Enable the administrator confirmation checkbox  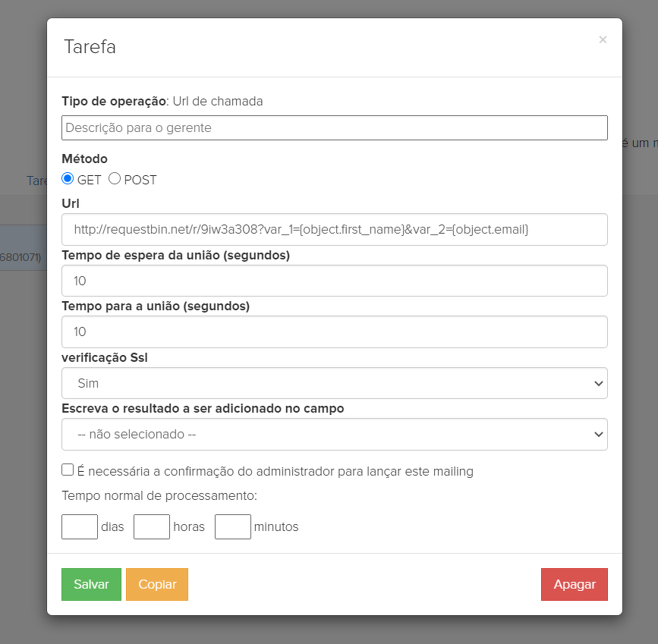(x=68, y=470)
